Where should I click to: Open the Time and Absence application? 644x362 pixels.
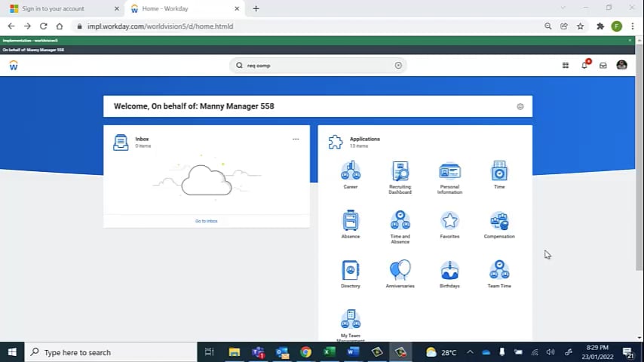click(400, 227)
